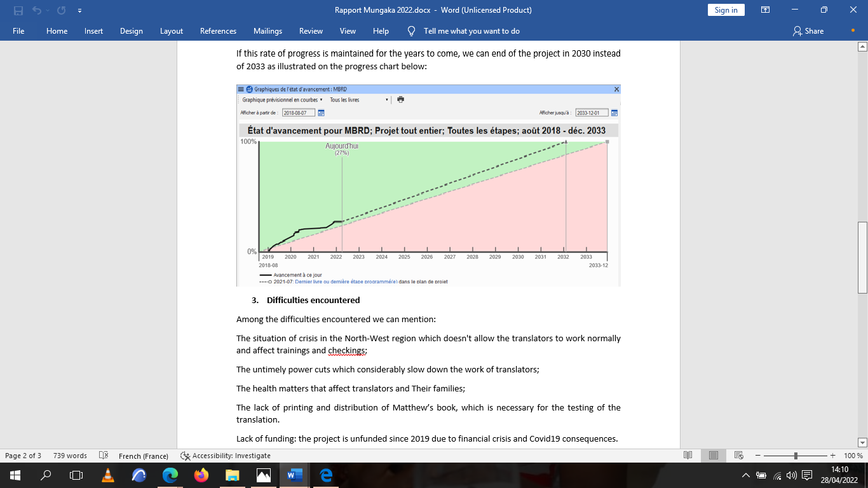Image resolution: width=868 pixels, height=488 pixels.
Task: Switch to Web Layout view
Action: coord(739,456)
